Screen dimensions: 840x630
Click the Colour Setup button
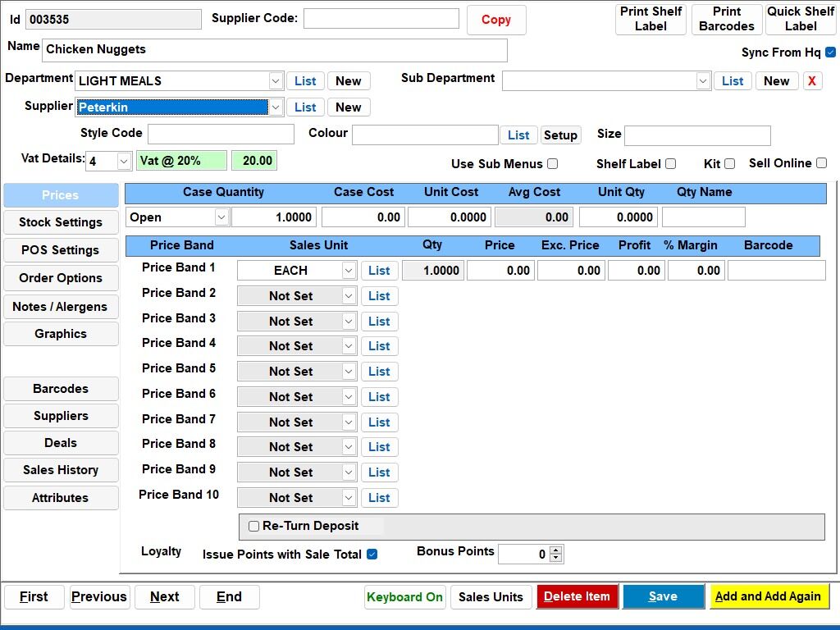click(560, 135)
